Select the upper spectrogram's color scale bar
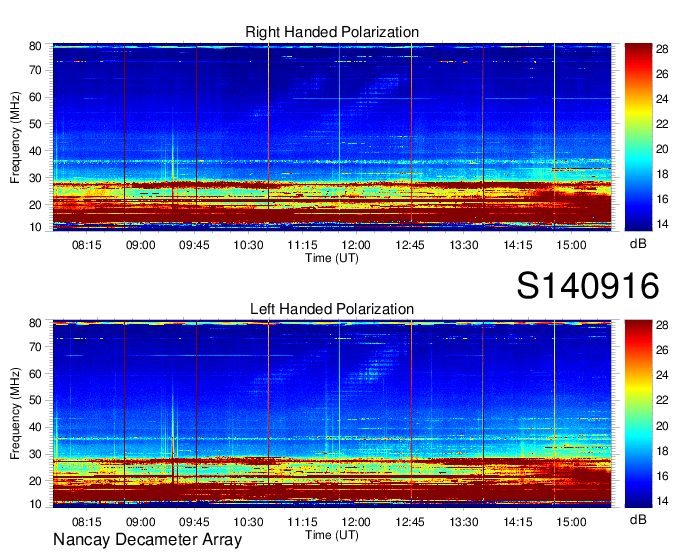This screenshot has height=552, width=680. pos(638,137)
